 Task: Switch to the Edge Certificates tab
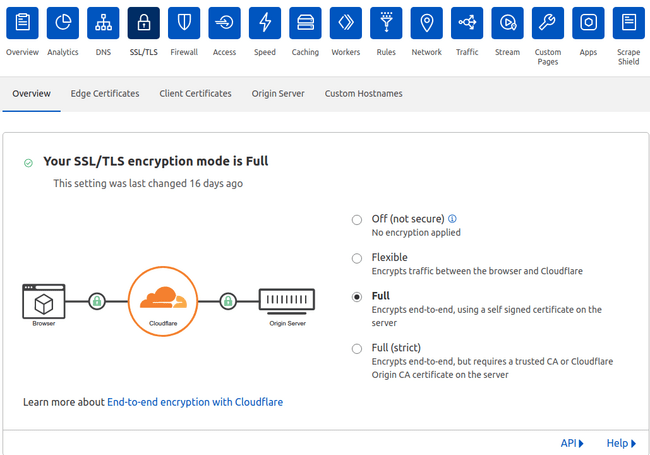[105, 94]
